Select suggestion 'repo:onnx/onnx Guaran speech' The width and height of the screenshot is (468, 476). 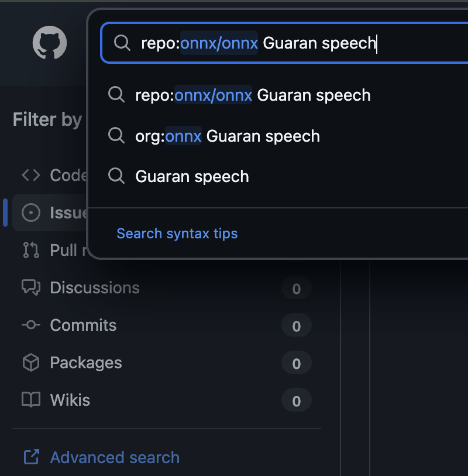[x=253, y=95]
